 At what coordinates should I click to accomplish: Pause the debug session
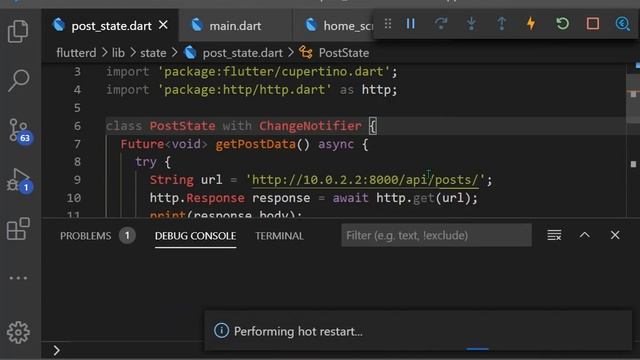point(411,24)
